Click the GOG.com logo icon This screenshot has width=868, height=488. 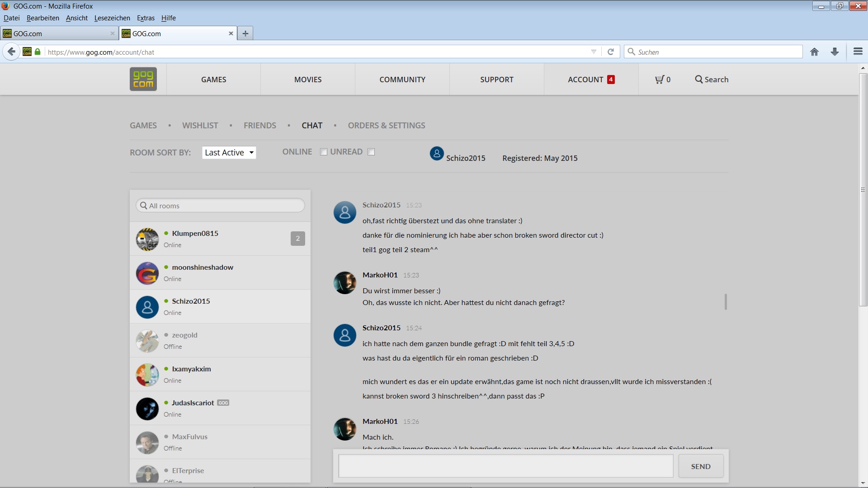pyautogui.click(x=143, y=79)
